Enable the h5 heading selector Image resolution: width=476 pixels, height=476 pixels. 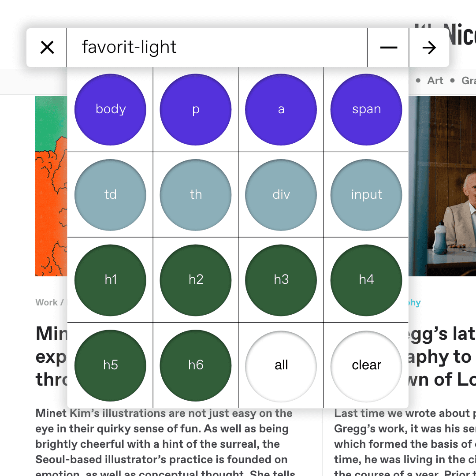point(110,365)
